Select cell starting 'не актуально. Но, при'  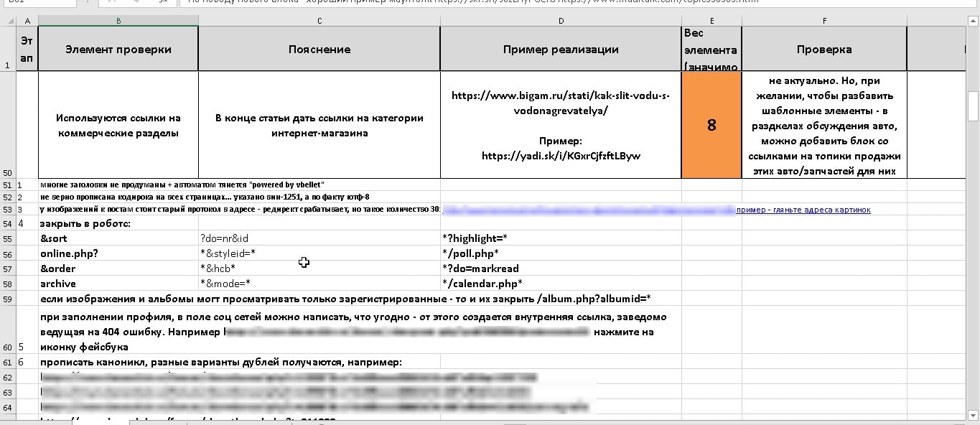(824, 125)
